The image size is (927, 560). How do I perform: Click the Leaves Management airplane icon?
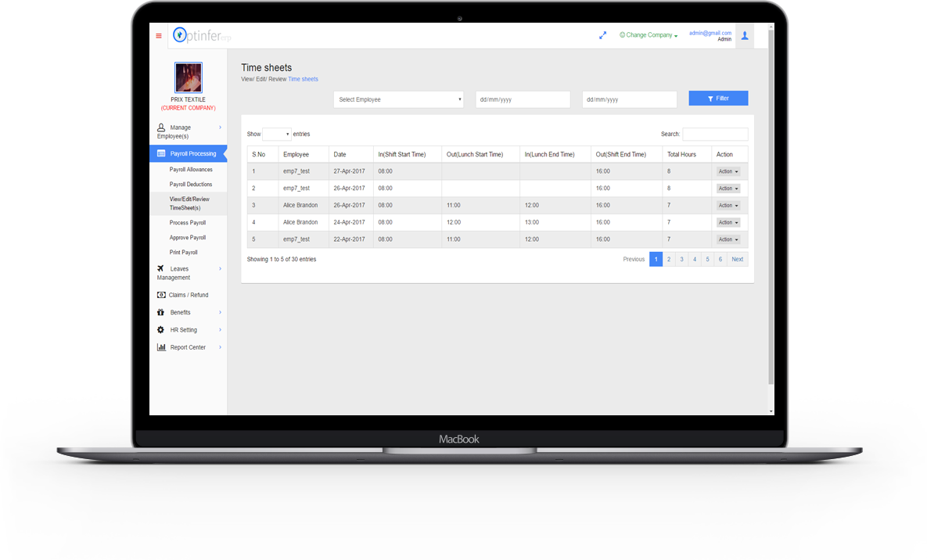pos(160,268)
